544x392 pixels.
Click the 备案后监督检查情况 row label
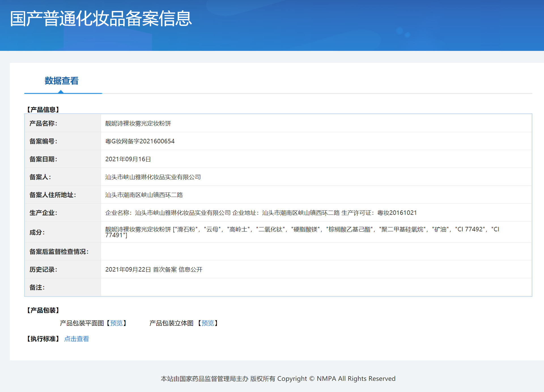(x=59, y=252)
